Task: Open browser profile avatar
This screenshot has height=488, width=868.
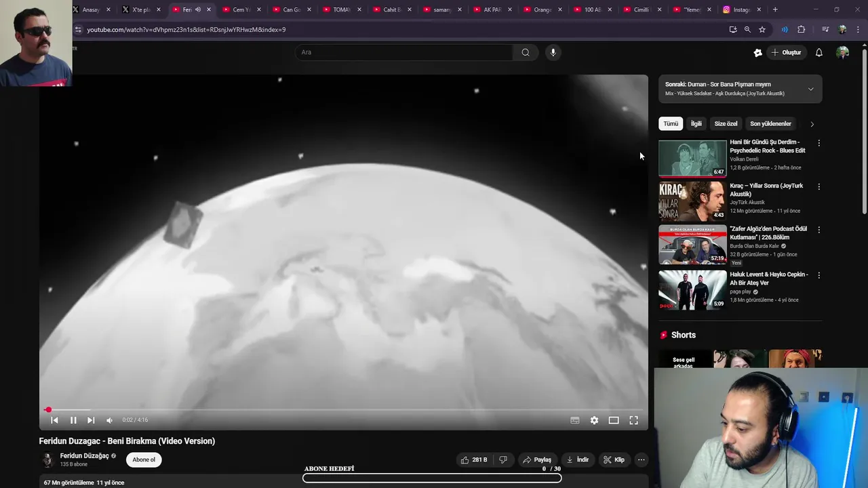Action: pos(843,30)
